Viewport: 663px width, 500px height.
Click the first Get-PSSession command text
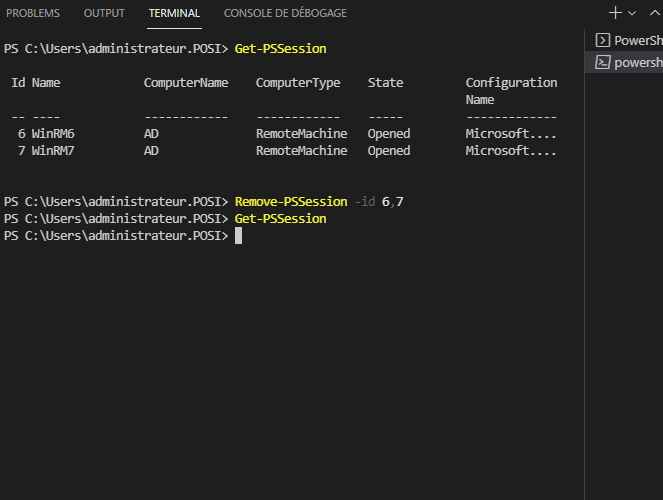pos(280,49)
